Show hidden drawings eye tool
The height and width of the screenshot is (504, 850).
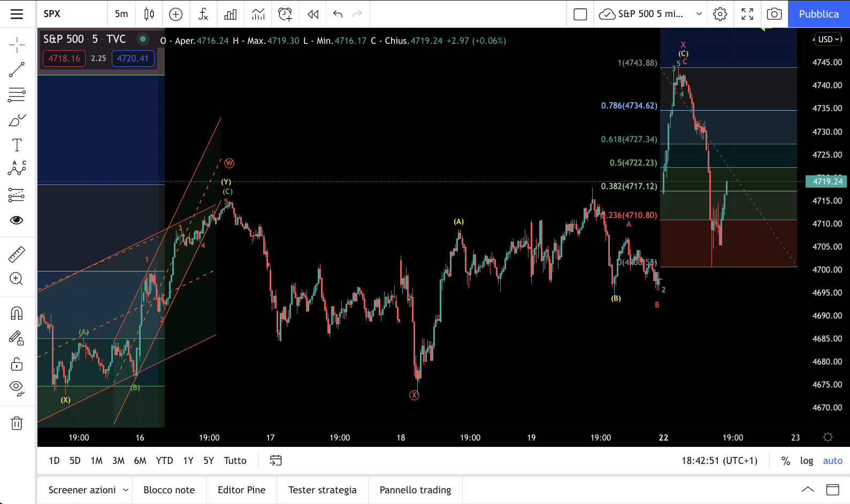[17, 389]
